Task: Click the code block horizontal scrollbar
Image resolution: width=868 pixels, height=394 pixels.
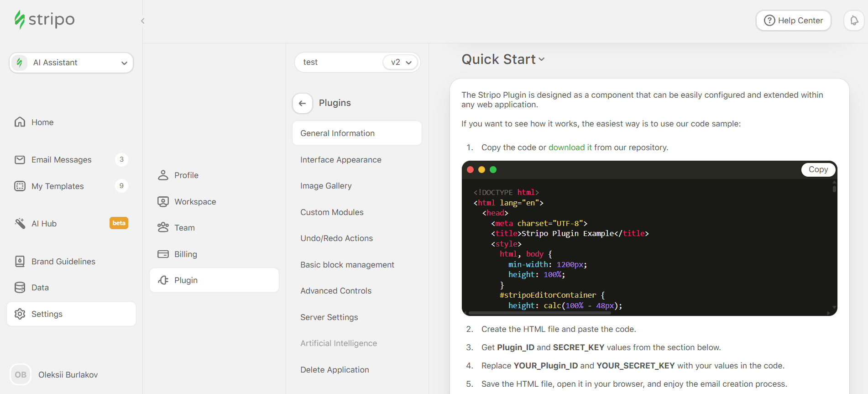Action: tap(540, 313)
